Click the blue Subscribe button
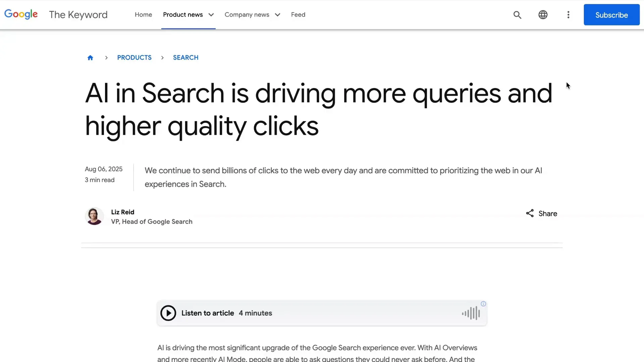644x362 pixels. tap(611, 15)
